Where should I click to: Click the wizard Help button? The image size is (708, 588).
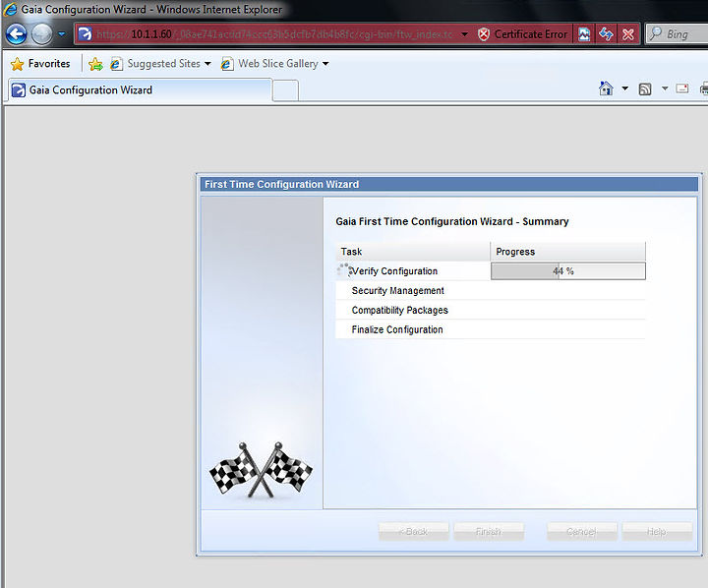coord(657,532)
